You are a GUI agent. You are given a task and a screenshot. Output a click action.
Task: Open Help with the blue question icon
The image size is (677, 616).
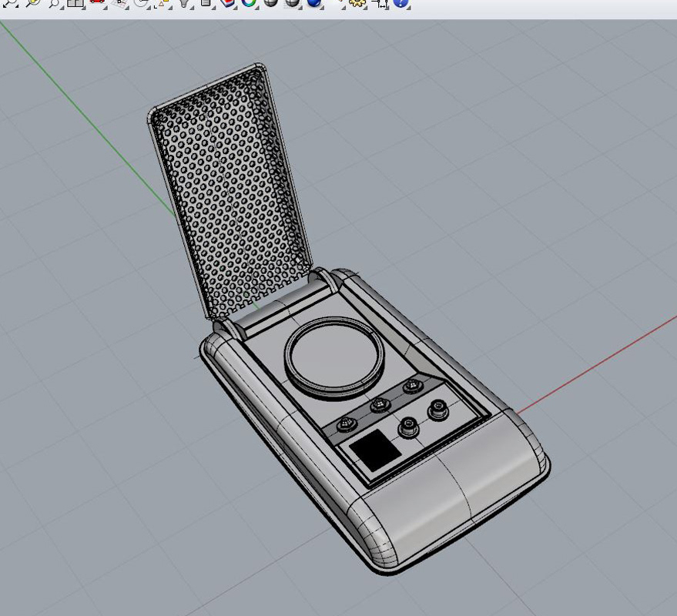point(401,2)
